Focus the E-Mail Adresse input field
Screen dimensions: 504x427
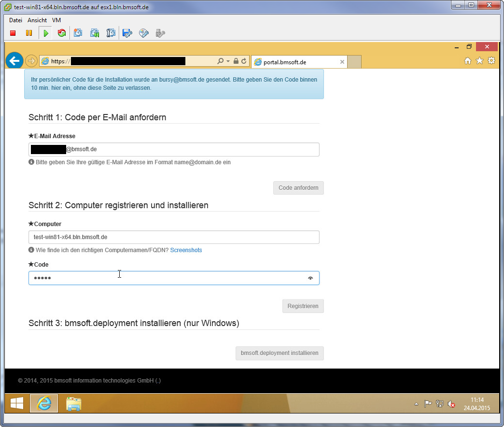(x=174, y=150)
